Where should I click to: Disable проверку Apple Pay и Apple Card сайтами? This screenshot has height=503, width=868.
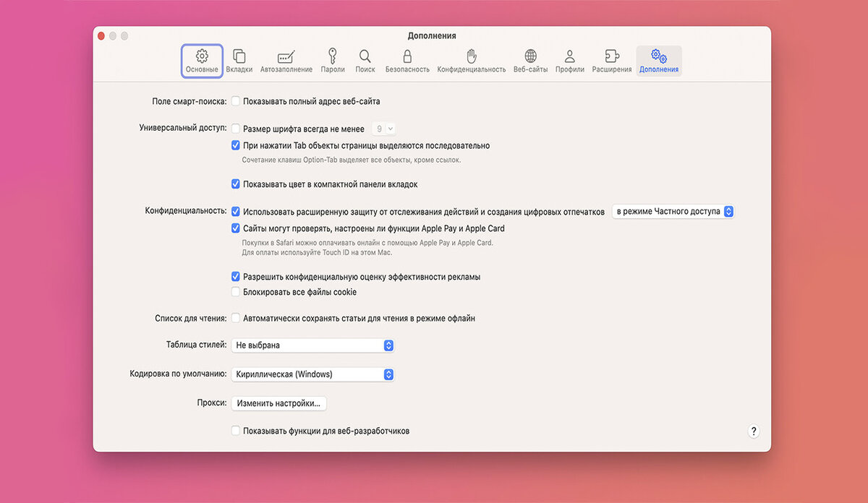[x=235, y=228]
